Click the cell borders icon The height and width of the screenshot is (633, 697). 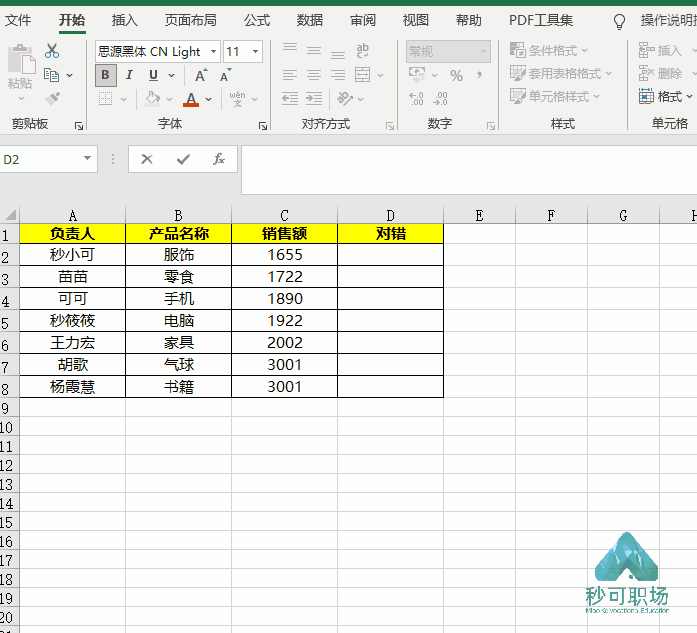105,98
